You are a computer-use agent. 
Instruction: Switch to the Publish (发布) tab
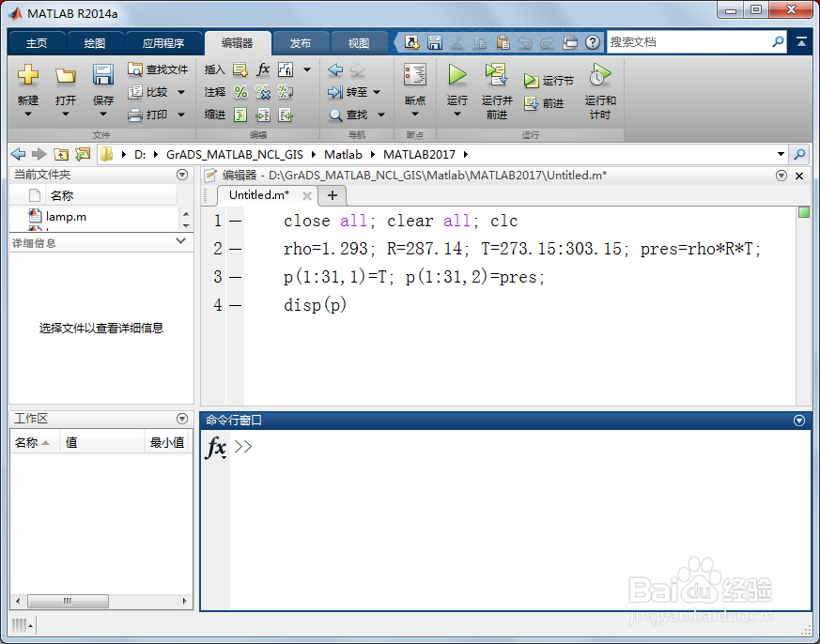(301, 43)
